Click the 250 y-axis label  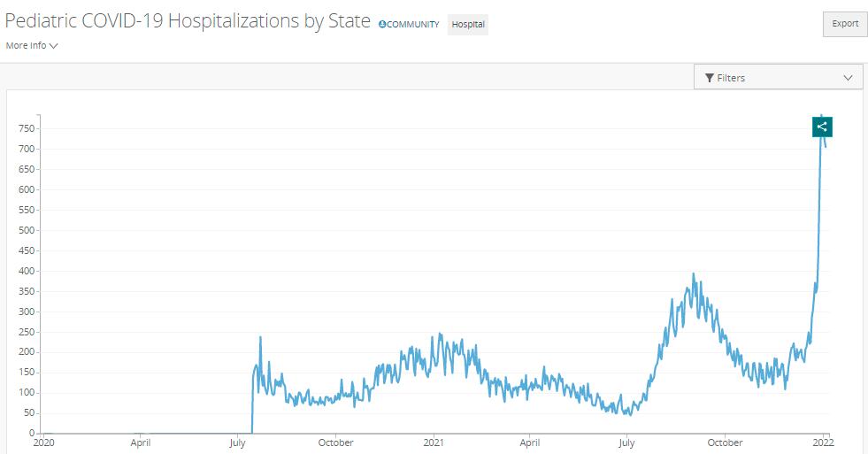click(x=27, y=332)
